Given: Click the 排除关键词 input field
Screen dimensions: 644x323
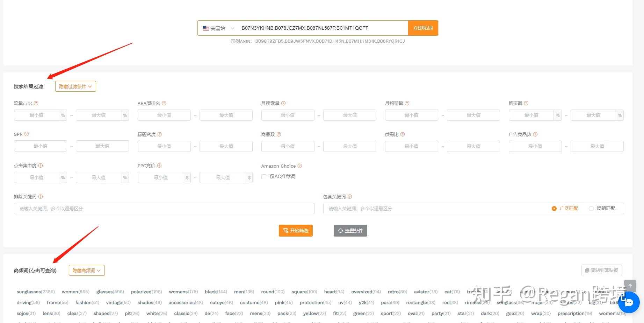Looking at the screenshot, I should pyautogui.click(x=164, y=209).
